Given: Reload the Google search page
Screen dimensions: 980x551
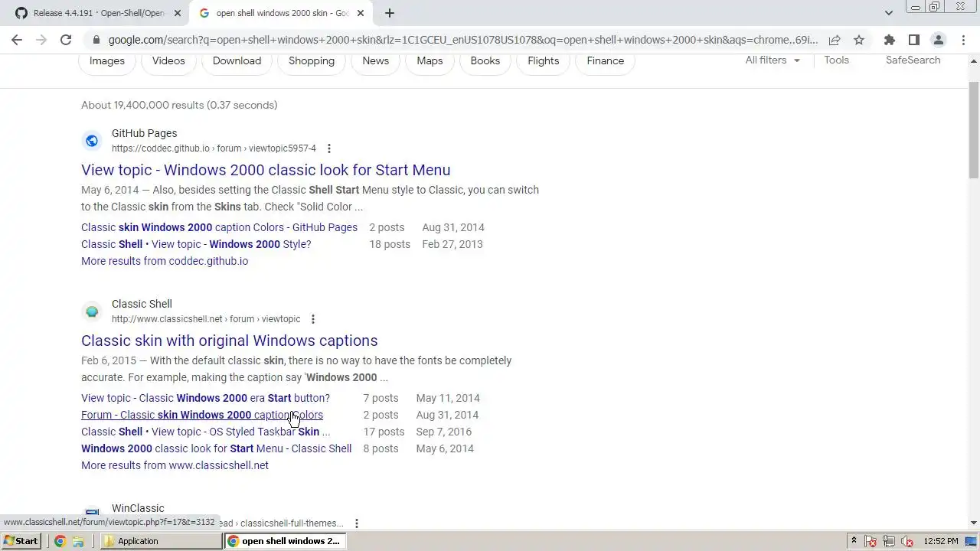Looking at the screenshot, I should pos(66,40).
